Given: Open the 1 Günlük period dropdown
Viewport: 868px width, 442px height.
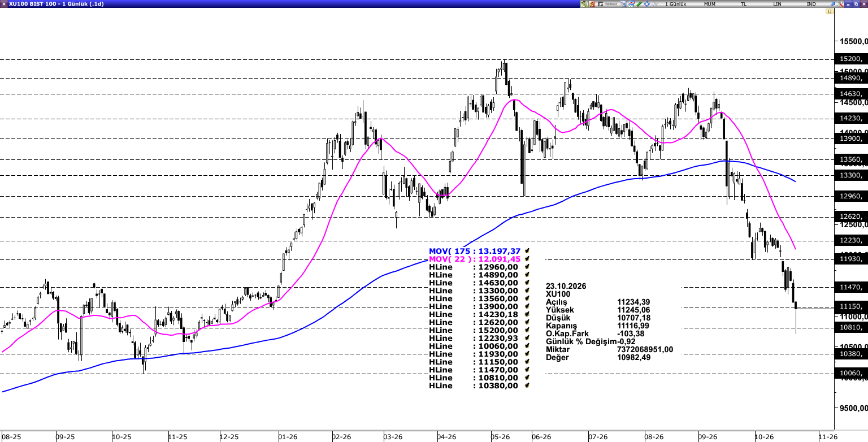Looking at the screenshot, I should 676,4.
